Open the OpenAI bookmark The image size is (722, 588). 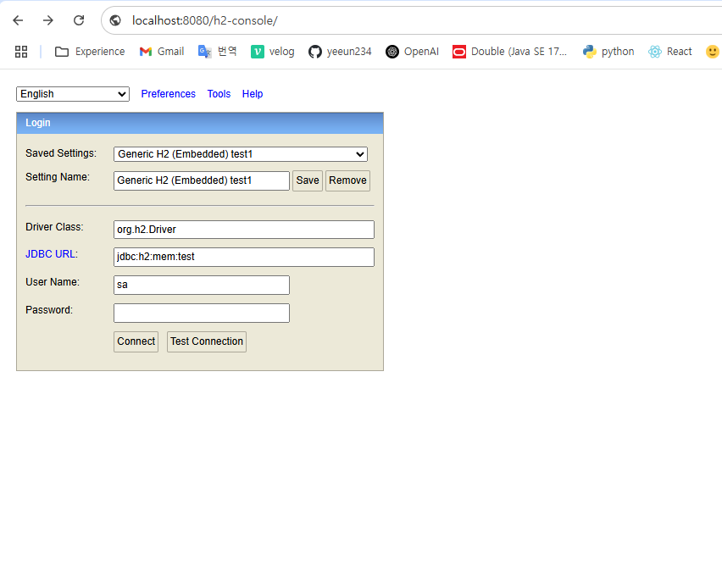[x=412, y=52]
